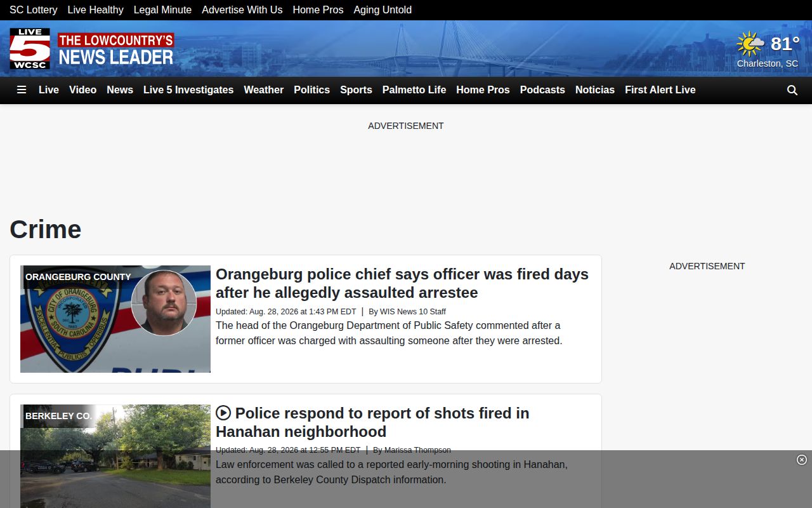Open SC Lottery link

34,10
